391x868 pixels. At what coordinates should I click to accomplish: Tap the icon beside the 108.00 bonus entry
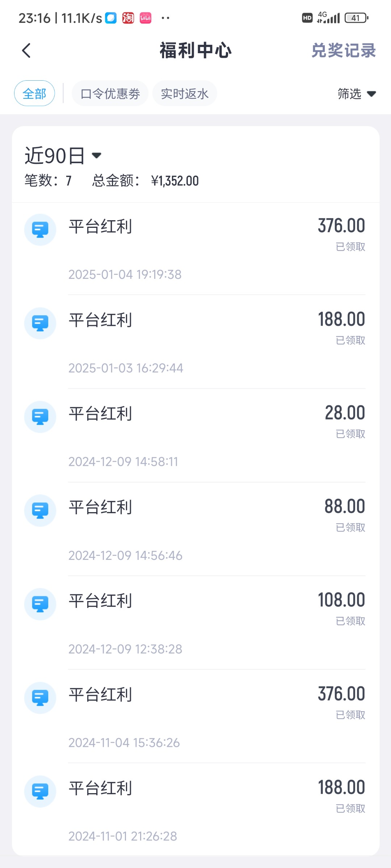tap(40, 604)
